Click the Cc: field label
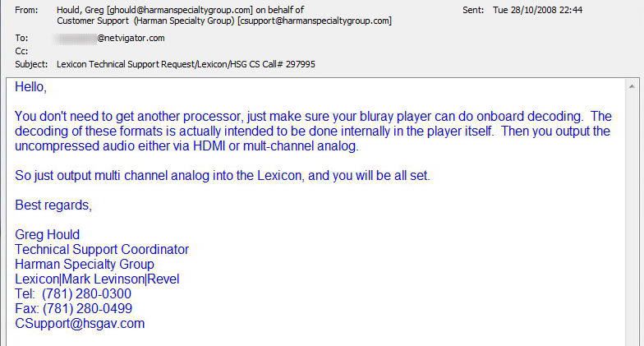 pyautogui.click(x=21, y=51)
